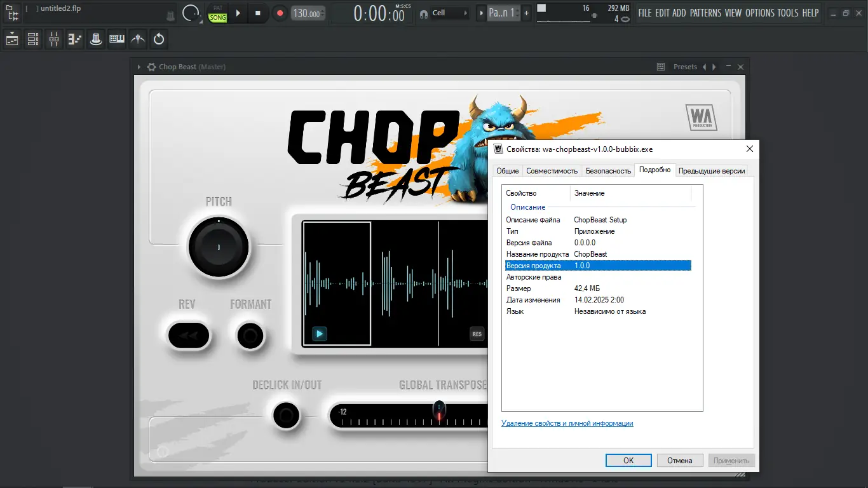Click the RES button in waveform display
This screenshot has height=488, width=868.
(x=477, y=334)
